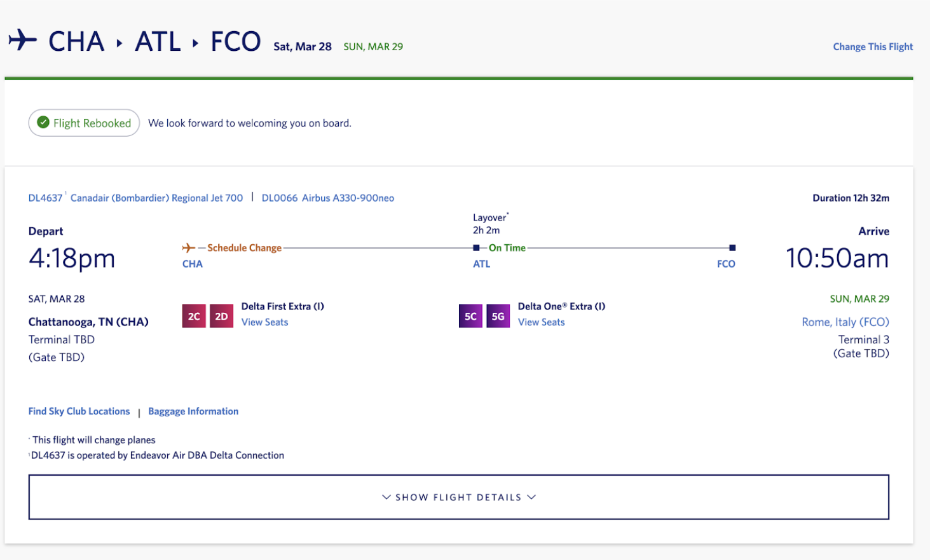Click the Sat, Mar 28 header date
Viewport: 930px width, 560px height.
pos(303,46)
